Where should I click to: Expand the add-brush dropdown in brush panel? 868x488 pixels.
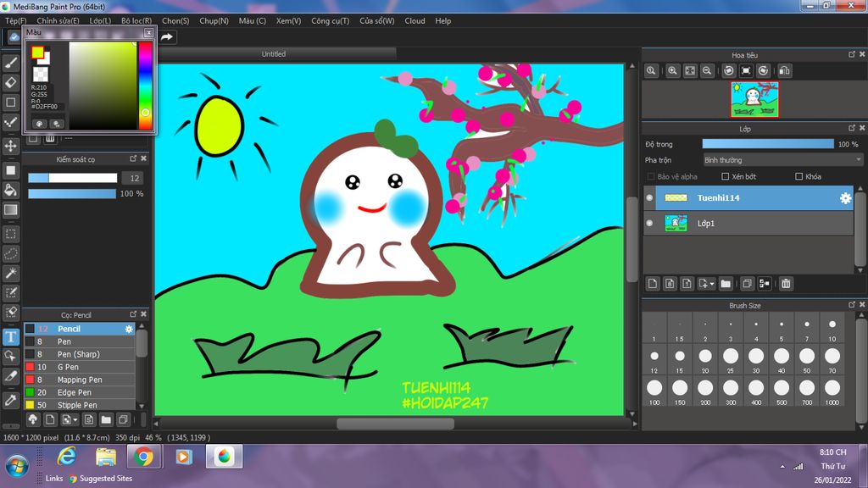pyautogui.click(x=75, y=419)
